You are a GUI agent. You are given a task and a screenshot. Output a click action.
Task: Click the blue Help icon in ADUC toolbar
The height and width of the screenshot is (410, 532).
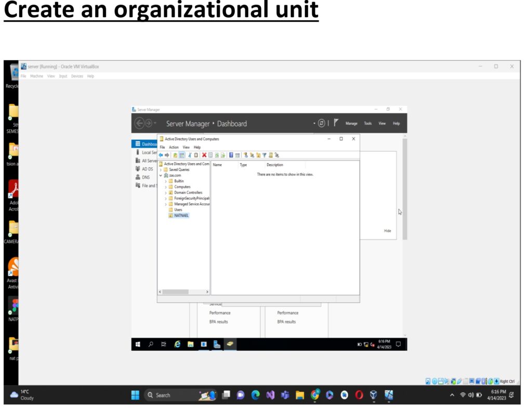(231, 155)
